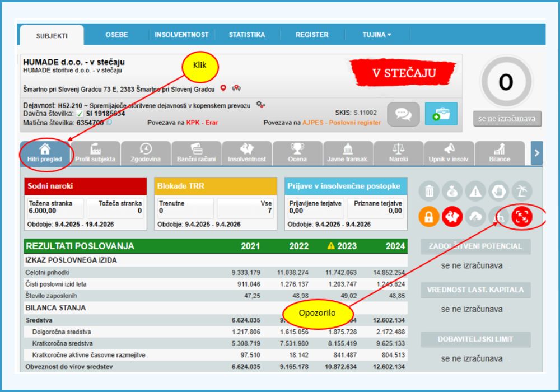Click the blue briefcase add button
Viewport: 560px width, 392px height.
[441, 114]
